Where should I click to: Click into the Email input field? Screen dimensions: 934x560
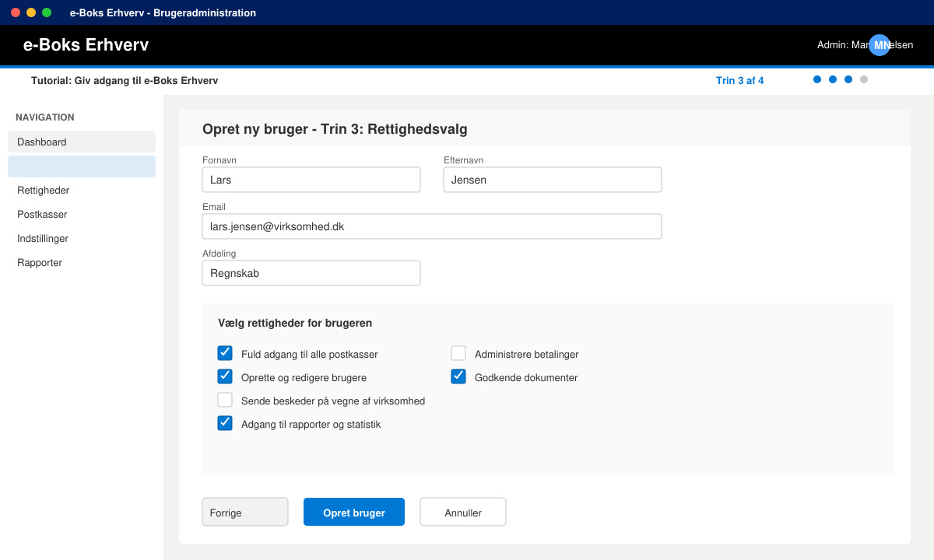tap(432, 226)
